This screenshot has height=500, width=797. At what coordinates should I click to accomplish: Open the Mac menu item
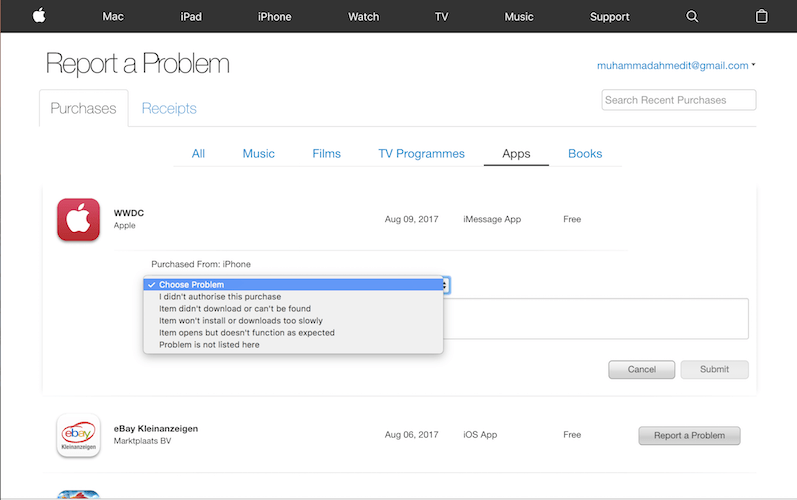click(x=113, y=17)
